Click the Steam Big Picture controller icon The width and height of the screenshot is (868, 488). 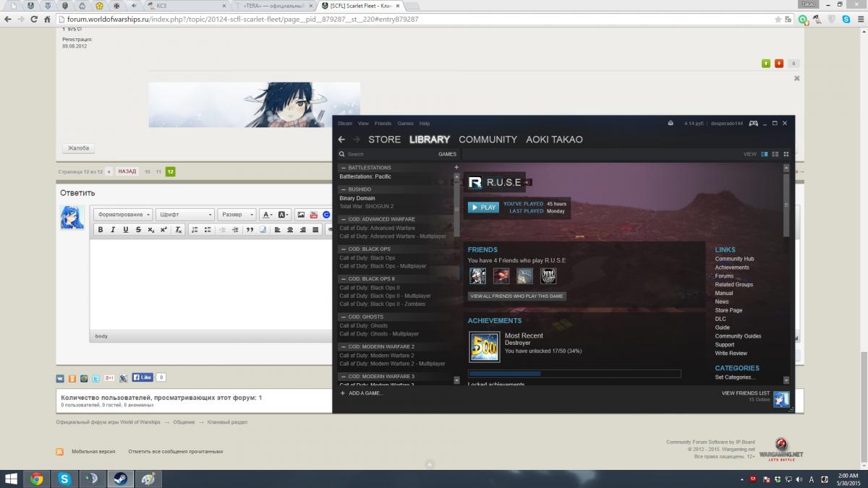tap(753, 124)
